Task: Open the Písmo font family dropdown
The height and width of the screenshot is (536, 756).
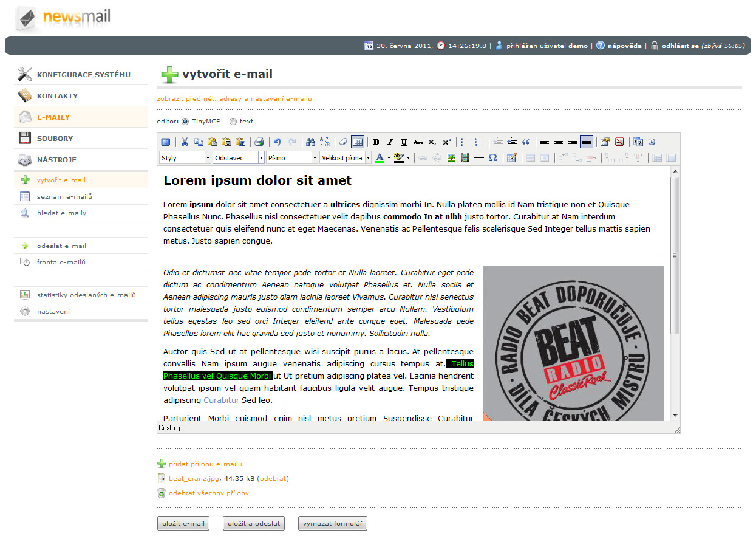Action: [x=292, y=158]
